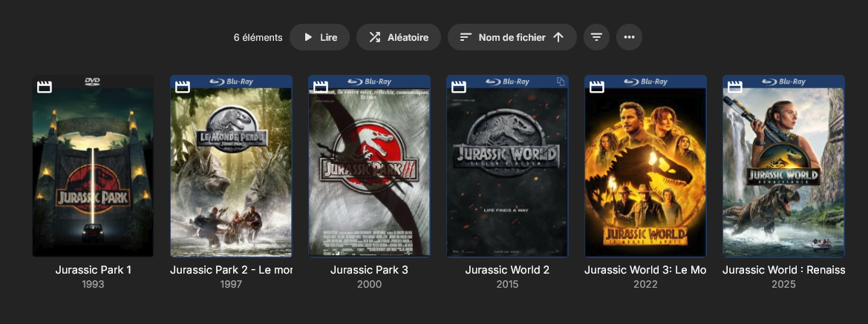Open the filter options icon
This screenshot has width=868, height=324.
(596, 37)
